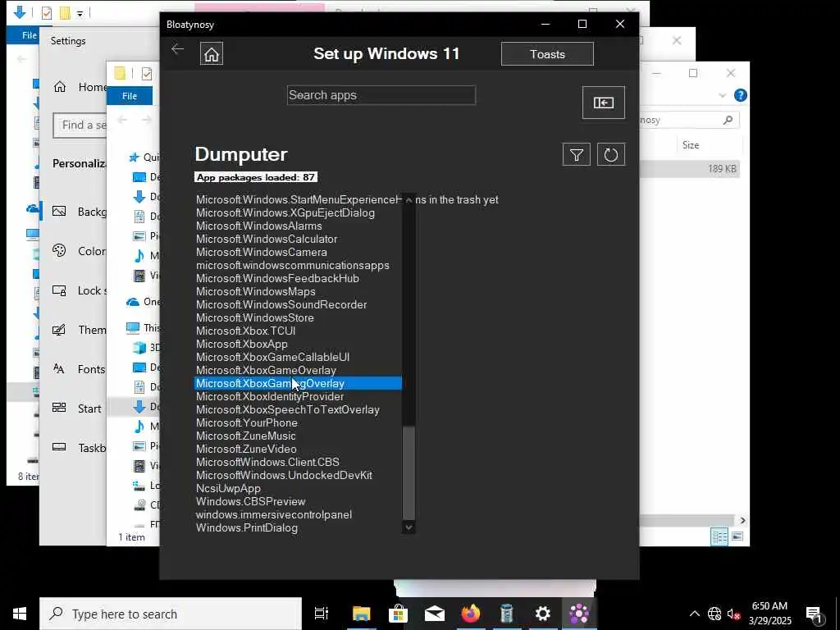840x630 pixels.
Task: Select Microsoft.Windows.XGpuEjectDialog
Action: [285, 213]
